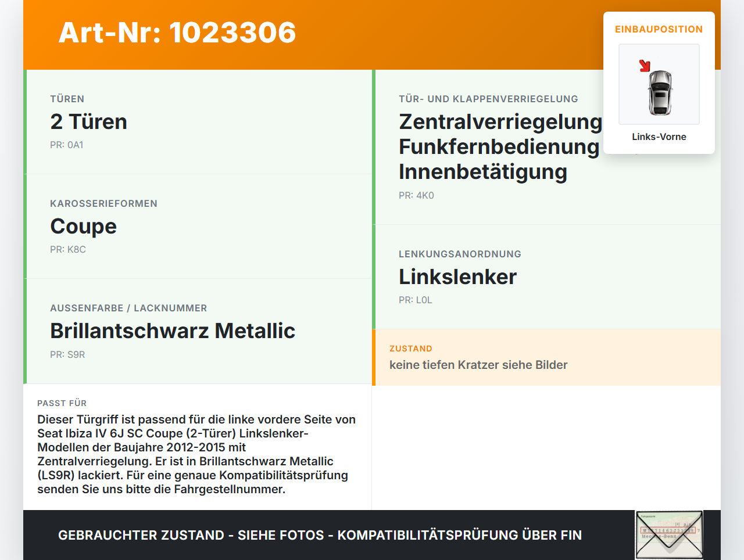Viewport: 744px width, 560px height.
Task: Click the red arrow on car diagram
Action: (x=645, y=66)
